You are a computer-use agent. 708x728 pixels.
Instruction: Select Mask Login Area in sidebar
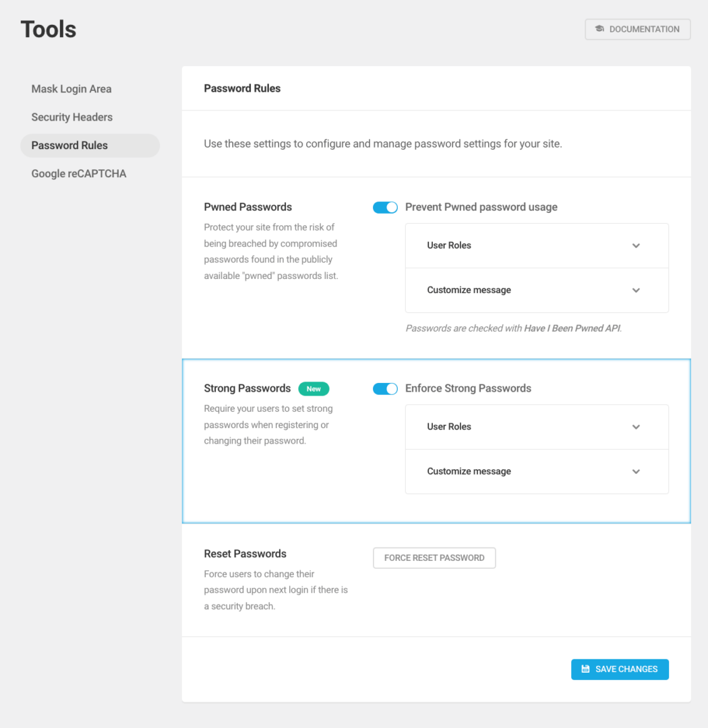(x=71, y=88)
